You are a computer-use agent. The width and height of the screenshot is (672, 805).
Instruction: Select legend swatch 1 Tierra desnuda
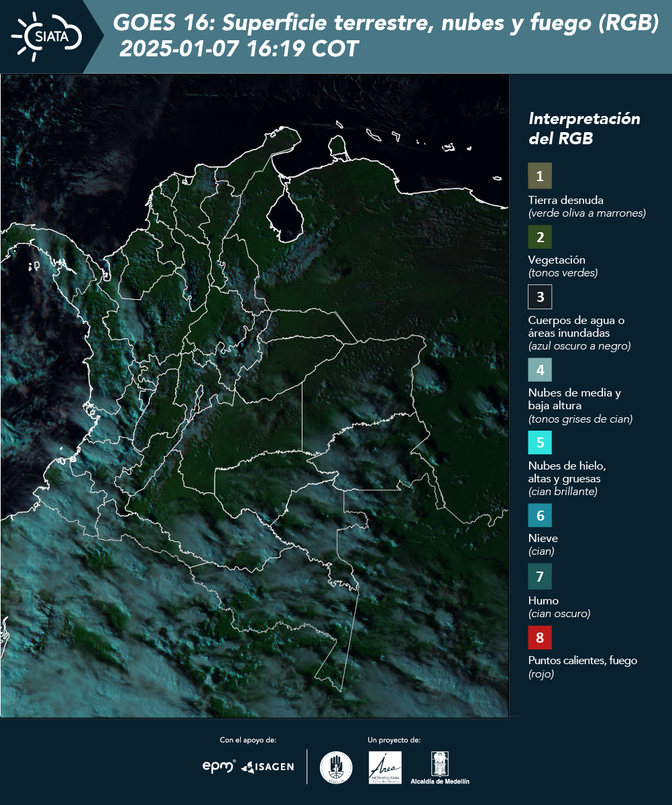(540, 176)
